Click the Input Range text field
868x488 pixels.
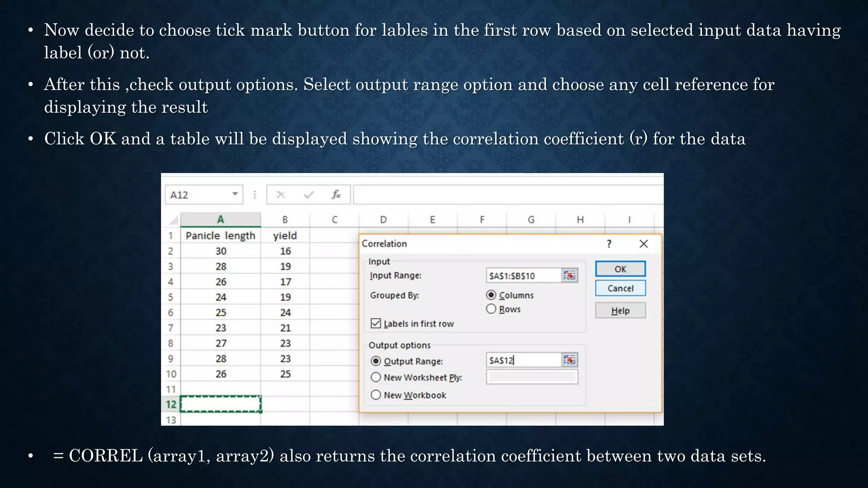pos(524,276)
